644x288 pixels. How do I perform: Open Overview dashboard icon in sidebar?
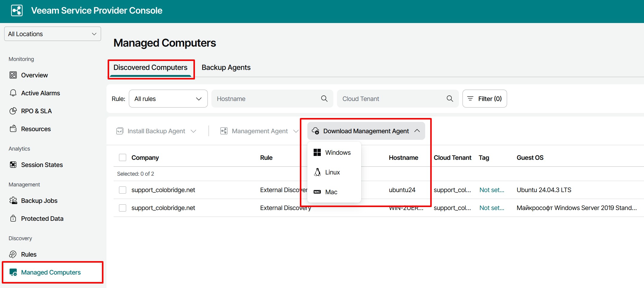13,75
